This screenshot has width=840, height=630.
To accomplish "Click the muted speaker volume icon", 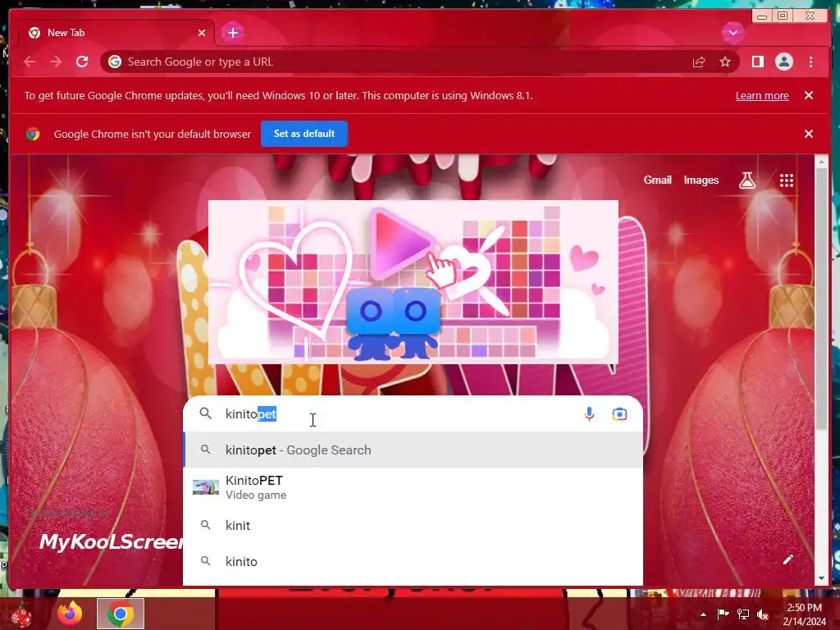I will tap(763, 614).
